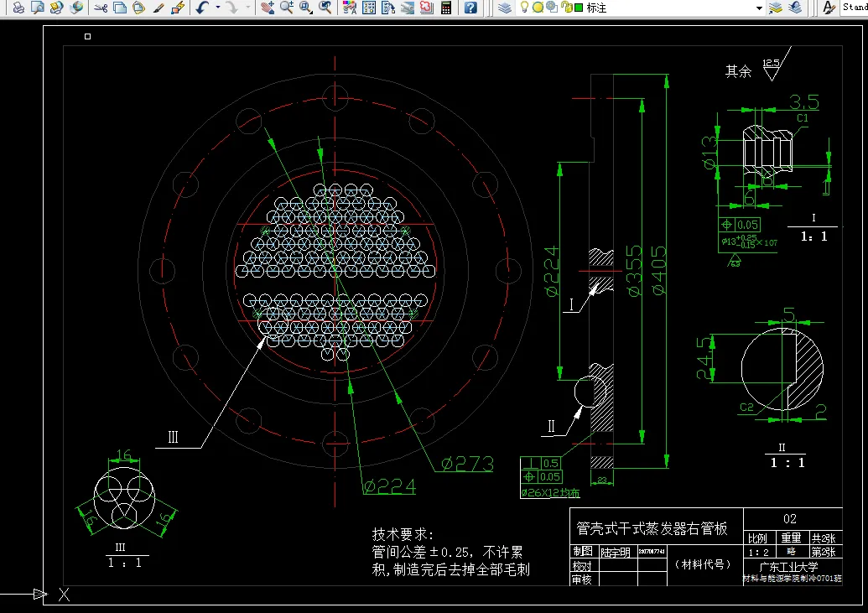Image resolution: width=868 pixels, height=613 pixels.
Task: Select the Zoom Window tool
Action: point(306,8)
